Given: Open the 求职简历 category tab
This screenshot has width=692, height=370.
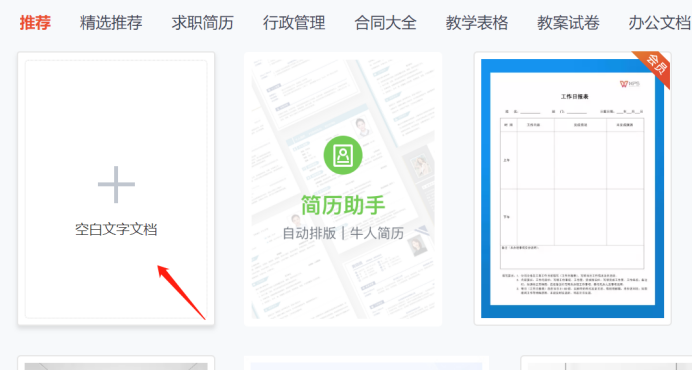Looking at the screenshot, I should coord(203,23).
